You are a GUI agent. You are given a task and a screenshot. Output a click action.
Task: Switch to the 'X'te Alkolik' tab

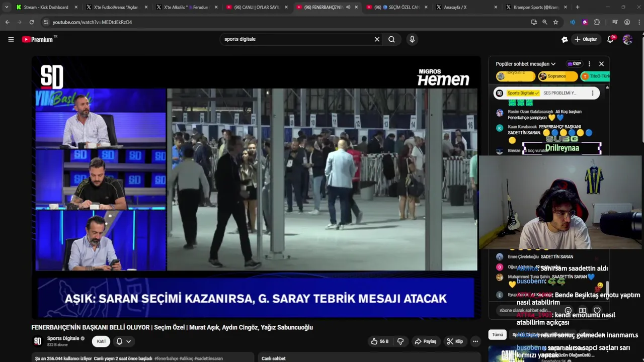pos(187,7)
